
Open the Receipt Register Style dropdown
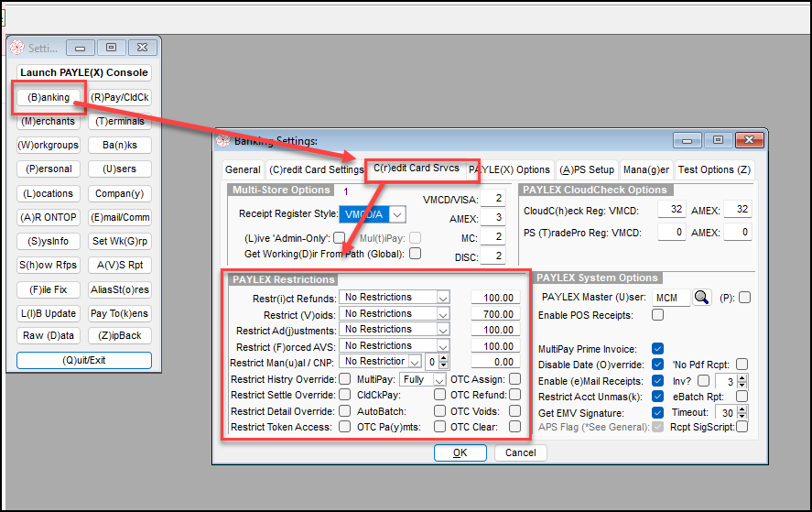tap(397, 214)
